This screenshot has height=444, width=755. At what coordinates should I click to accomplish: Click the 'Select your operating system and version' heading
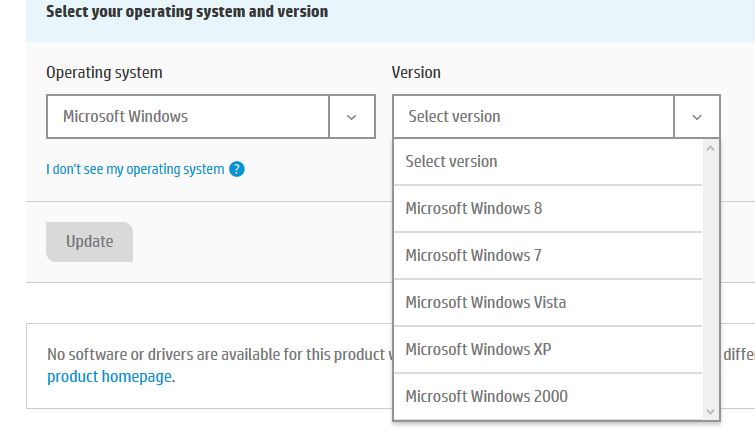(187, 12)
